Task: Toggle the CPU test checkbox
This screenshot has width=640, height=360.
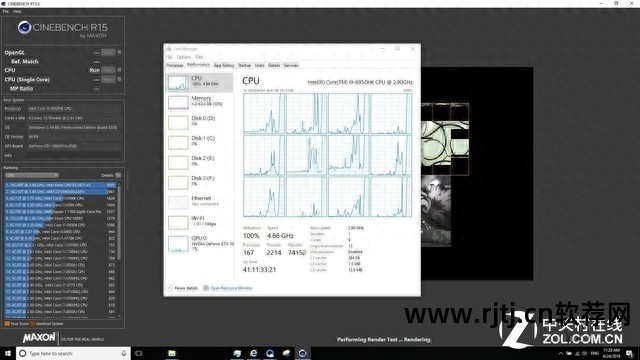Action: pos(119,70)
